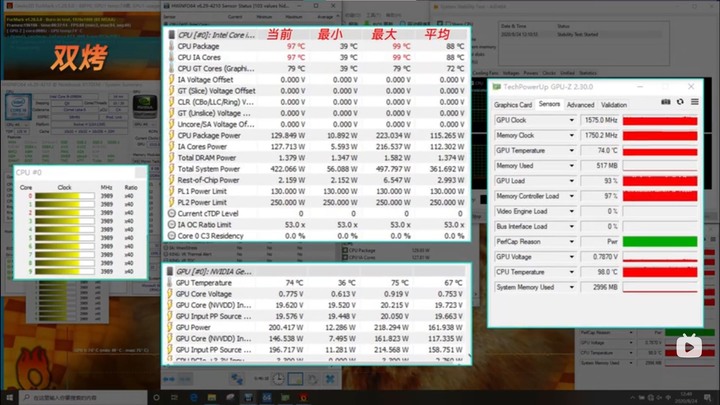This screenshot has width=720, height=405.
Task: Click the HWiNFO clock timer toolbar icon
Action: (278, 379)
